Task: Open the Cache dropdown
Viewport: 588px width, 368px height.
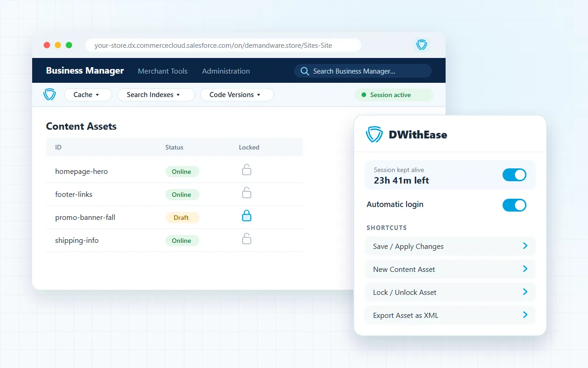Action: pos(88,95)
